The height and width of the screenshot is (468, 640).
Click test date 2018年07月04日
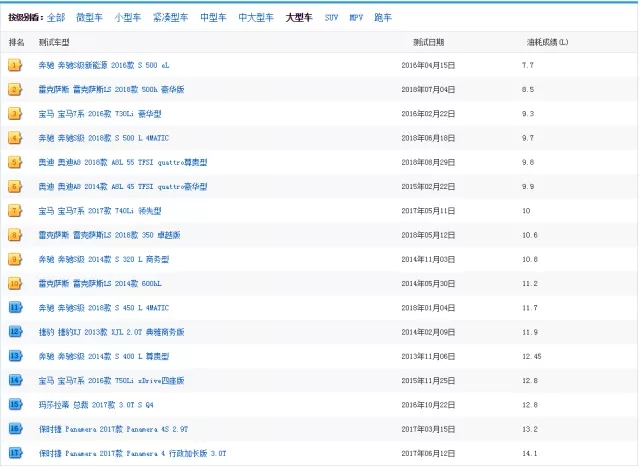point(428,89)
